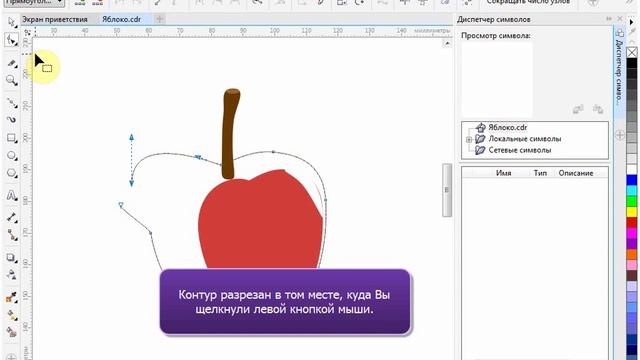Select the Zoom tool
Image resolution: width=640 pixels, height=360 pixels.
11,80
